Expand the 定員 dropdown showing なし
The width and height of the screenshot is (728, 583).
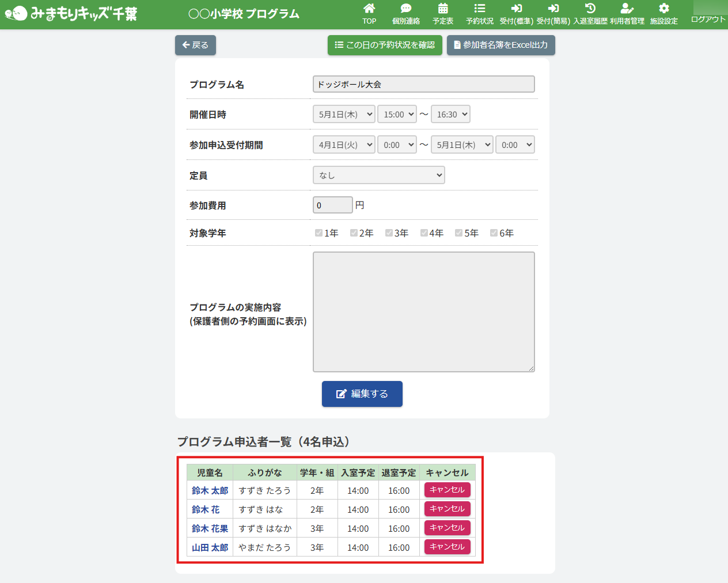(x=378, y=175)
